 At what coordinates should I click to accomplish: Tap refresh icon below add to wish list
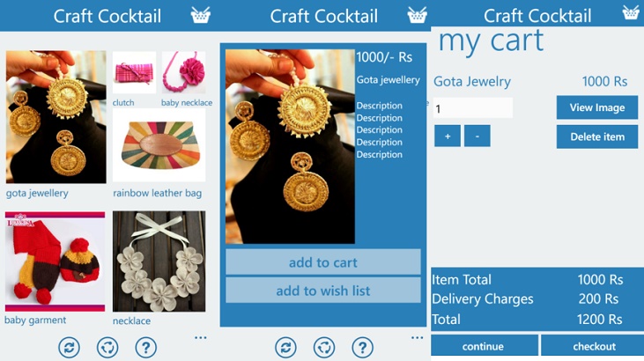pyautogui.click(x=285, y=348)
